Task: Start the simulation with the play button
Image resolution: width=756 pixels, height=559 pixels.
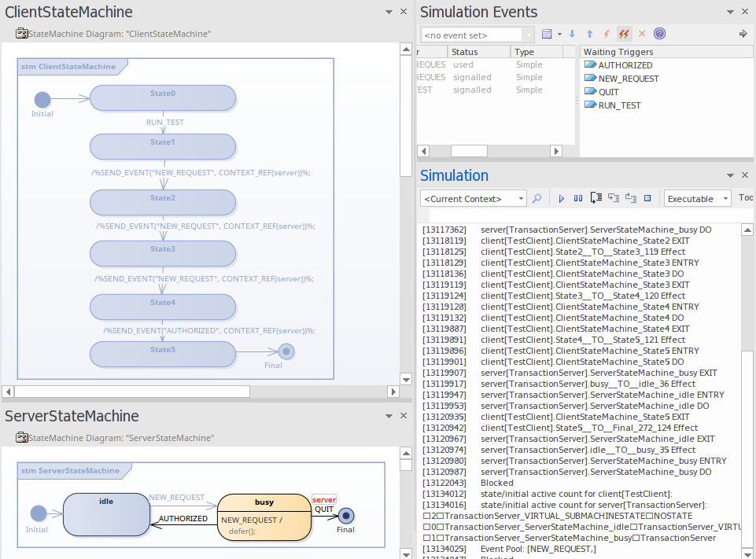Action: coord(562,199)
